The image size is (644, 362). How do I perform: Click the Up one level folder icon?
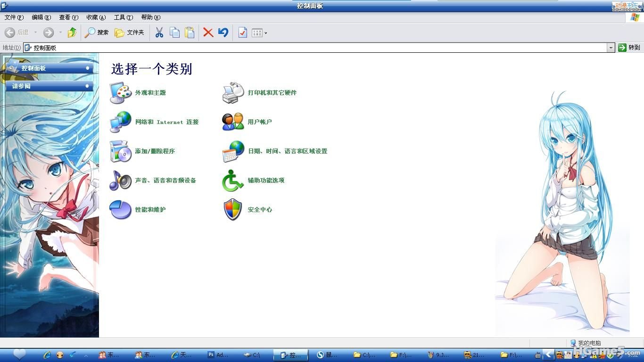click(72, 33)
